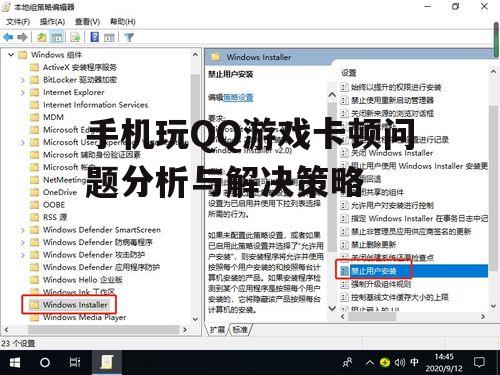Viewport: 500px width, 375px height.
Task: Click the 中 input method indicator
Action: 414,362
